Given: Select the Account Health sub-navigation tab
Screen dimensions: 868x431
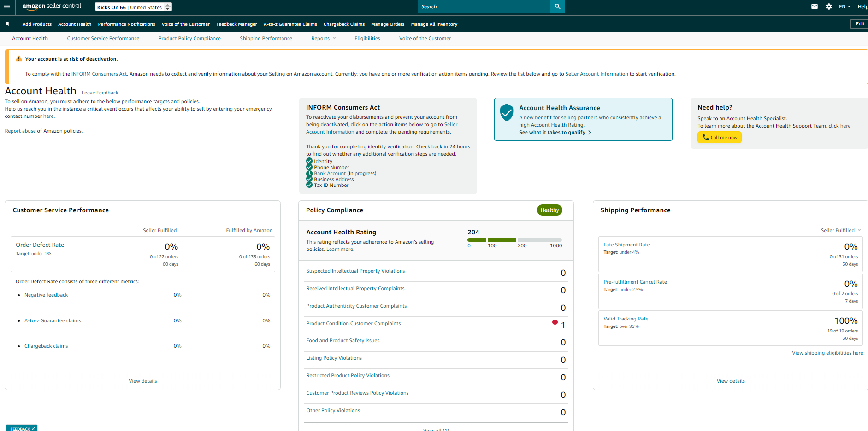Looking at the screenshot, I should [30, 38].
